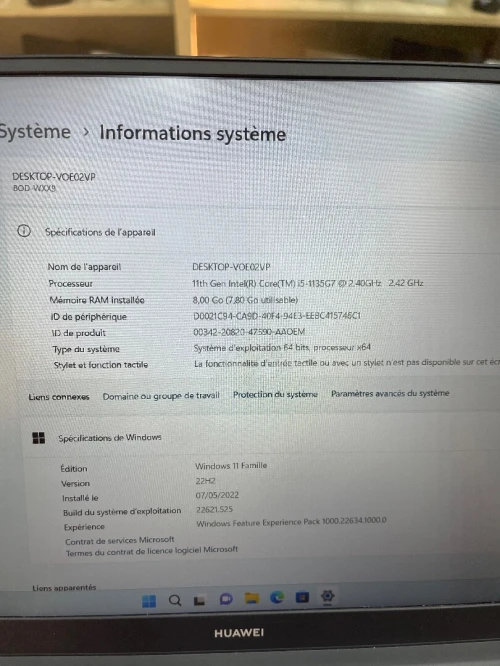Launch Microsoft Edge from taskbar
The height and width of the screenshot is (666, 500).
pyautogui.click(x=277, y=598)
